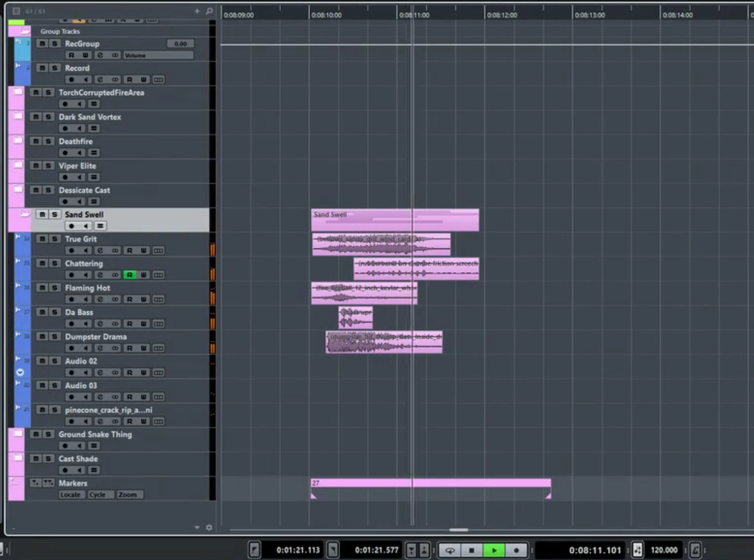The width and height of the screenshot is (754, 560).
Task: Open track controls settings gear
Action: [209, 527]
